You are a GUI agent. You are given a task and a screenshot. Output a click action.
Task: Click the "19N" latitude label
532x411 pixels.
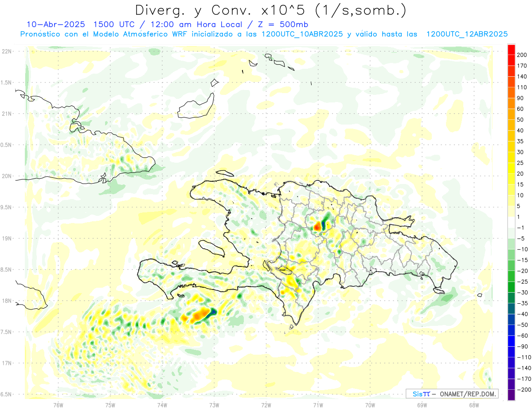pos(6,238)
